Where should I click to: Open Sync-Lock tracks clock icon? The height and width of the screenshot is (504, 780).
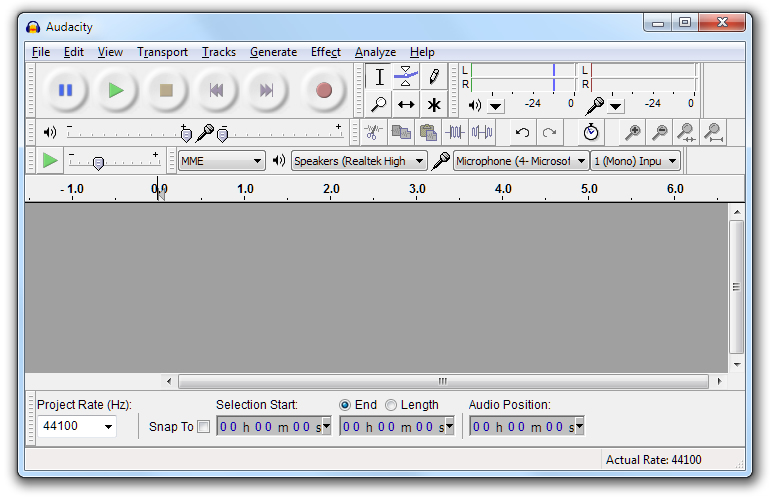(x=590, y=132)
